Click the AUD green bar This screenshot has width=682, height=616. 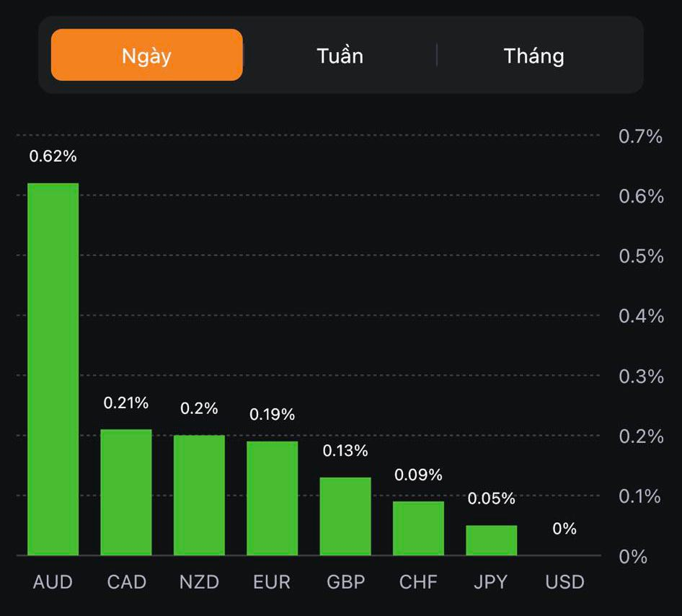pyautogui.click(x=53, y=369)
